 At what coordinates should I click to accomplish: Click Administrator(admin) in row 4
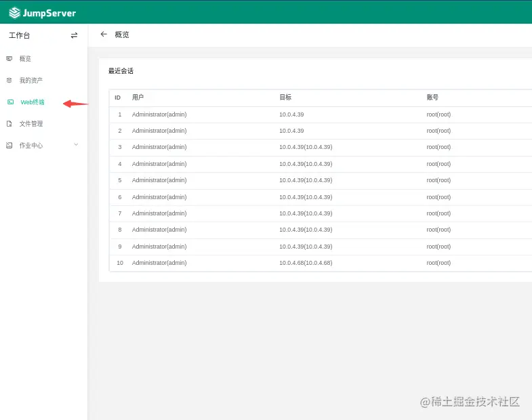159,164
